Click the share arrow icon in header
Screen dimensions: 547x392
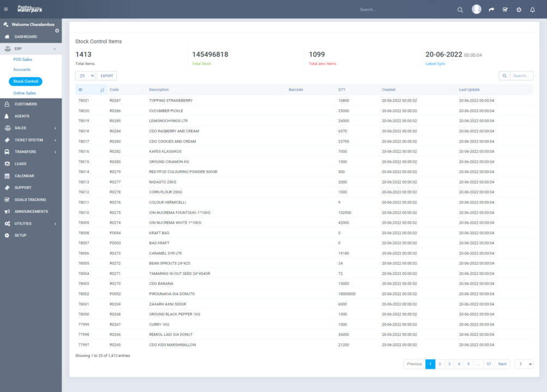(491, 9)
